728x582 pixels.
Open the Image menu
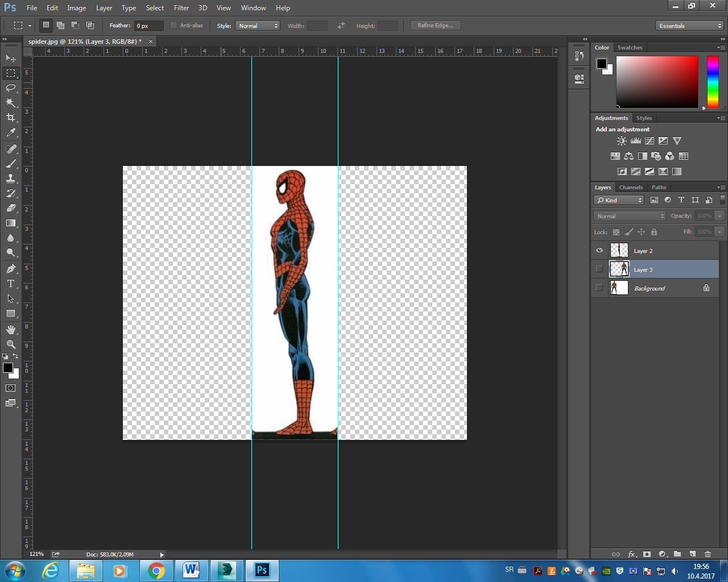coord(77,8)
